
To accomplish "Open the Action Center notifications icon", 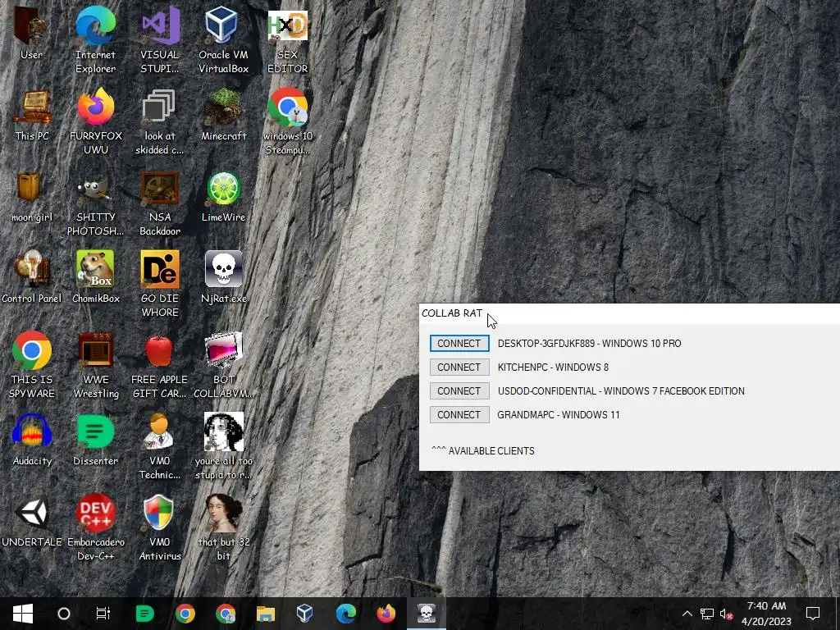I will [813, 614].
